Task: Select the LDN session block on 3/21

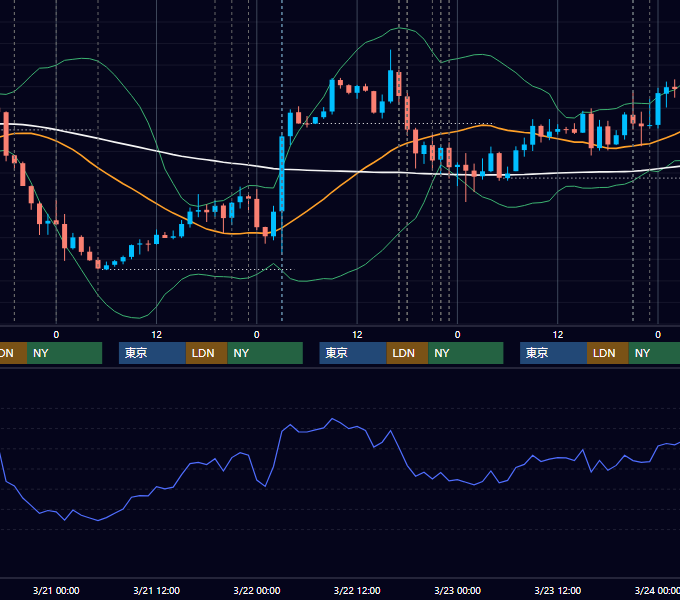Action: (x=206, y=353)
